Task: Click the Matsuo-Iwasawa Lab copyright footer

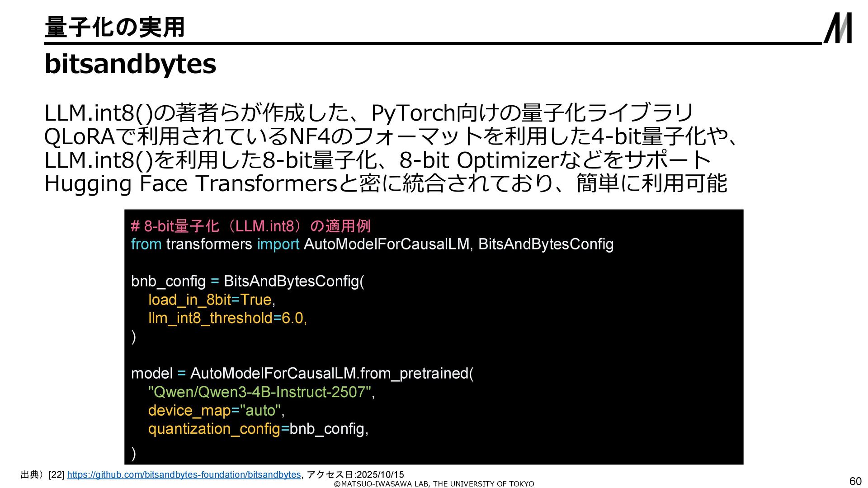Action: [434, 484]
